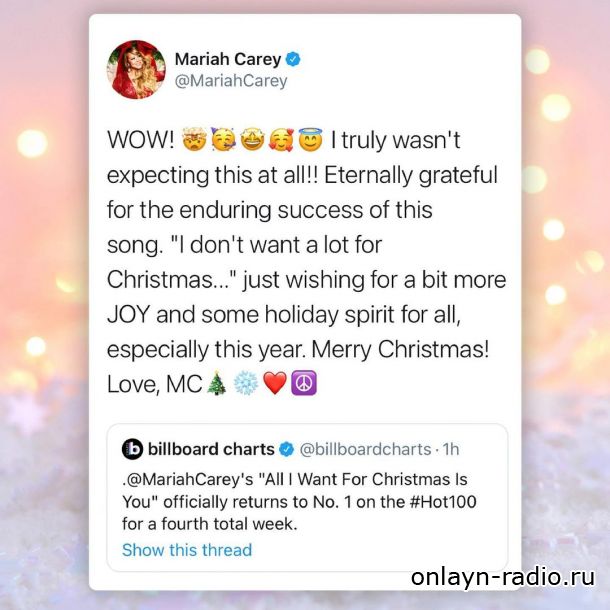Viewport: 610px width, 610px height.
Task: Open the billboard charts logo avatar
Action: click(x=133, y=449)
